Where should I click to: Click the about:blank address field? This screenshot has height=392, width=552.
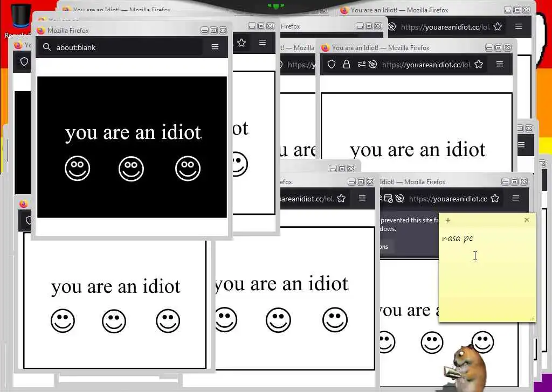coord(121,47)
